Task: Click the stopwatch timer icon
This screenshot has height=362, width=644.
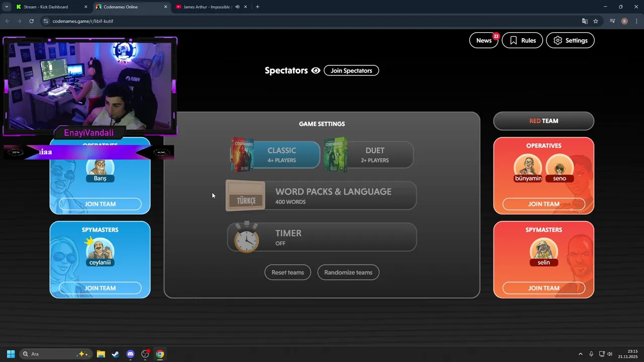Action: pos(247,237)
